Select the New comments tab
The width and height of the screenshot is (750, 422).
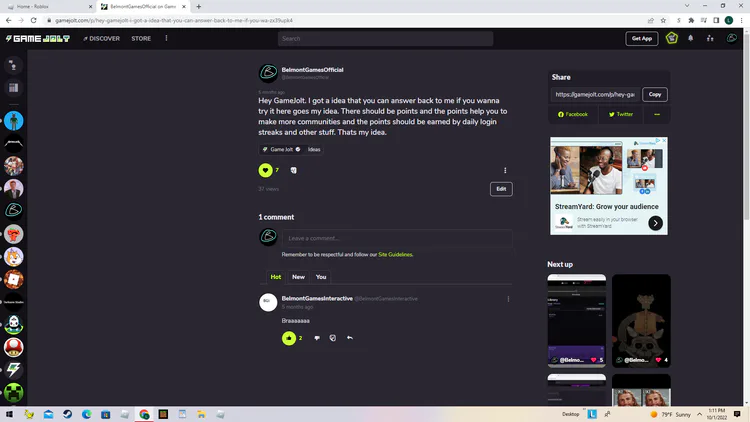tap(298, 277)
